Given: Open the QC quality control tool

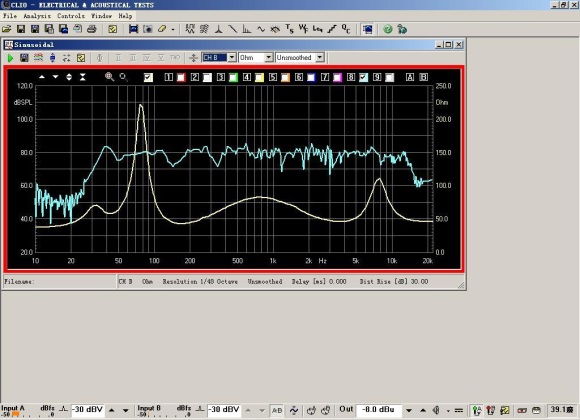Looking at the screenshot, I should (346, 29).
